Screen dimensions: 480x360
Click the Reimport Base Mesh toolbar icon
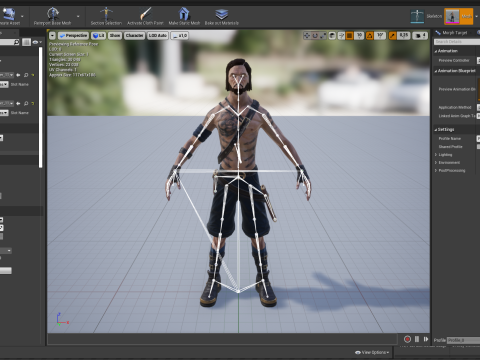pyautogui.click(x=53, y=14)
